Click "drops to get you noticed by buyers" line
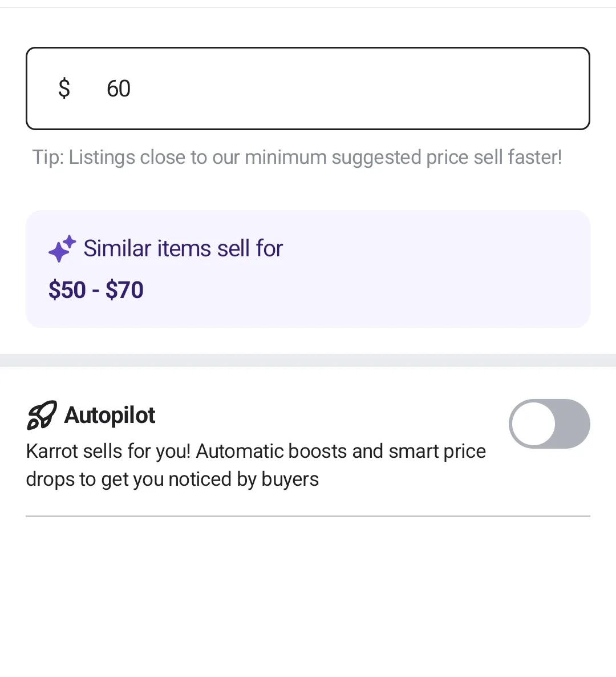This screenshot has height=677, width=616. 172,479
